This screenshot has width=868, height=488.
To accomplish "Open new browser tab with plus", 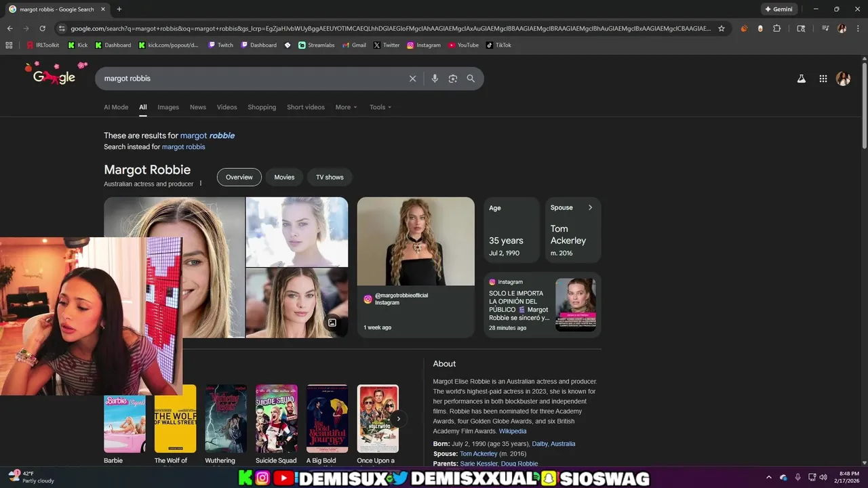I will tap(119, 9).
